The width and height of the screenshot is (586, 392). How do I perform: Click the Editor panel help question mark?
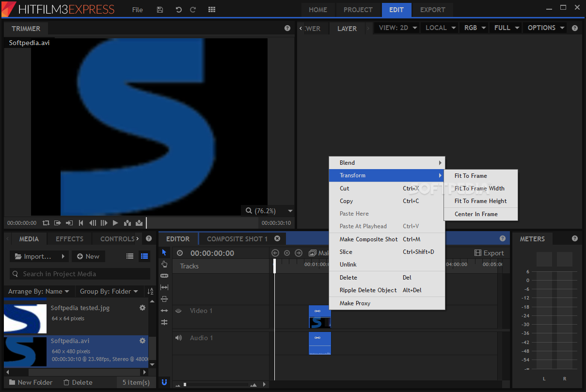click(x=503, y=238)
